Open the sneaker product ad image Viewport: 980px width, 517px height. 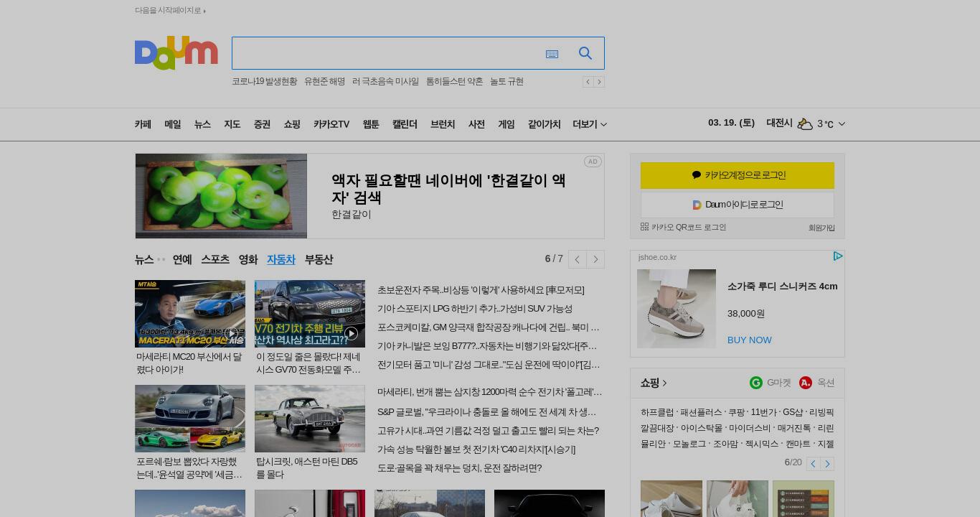point(677,309)
